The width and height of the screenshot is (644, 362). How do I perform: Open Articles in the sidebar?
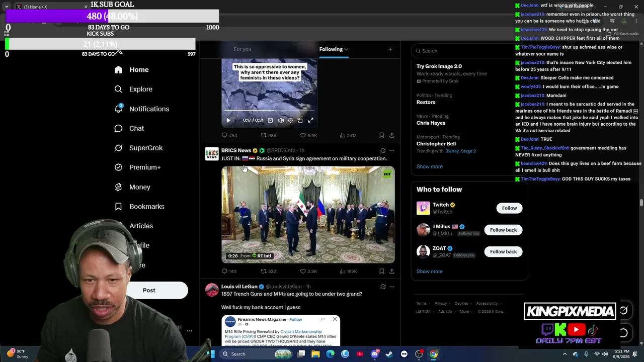[x=141, y=226]
